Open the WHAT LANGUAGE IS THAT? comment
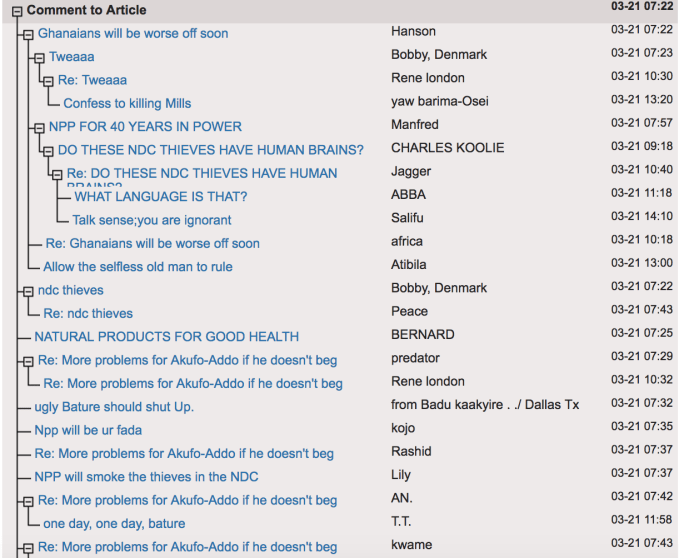Screen dimensions: 679x558 [160, 196]
